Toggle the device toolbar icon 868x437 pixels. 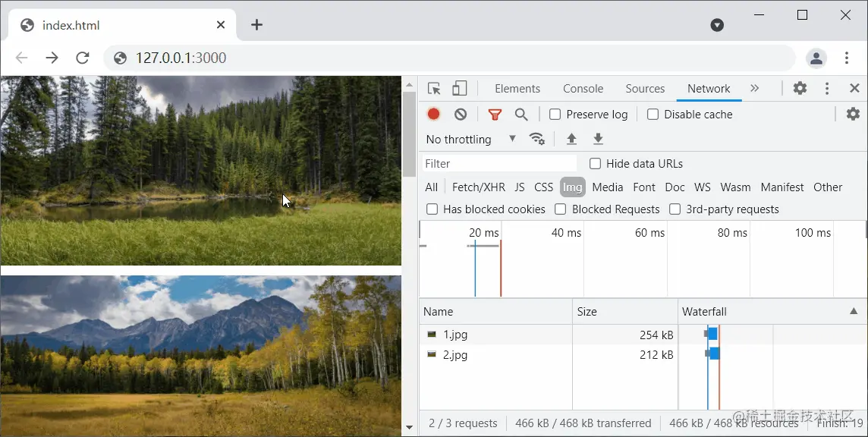pos(460,89)
